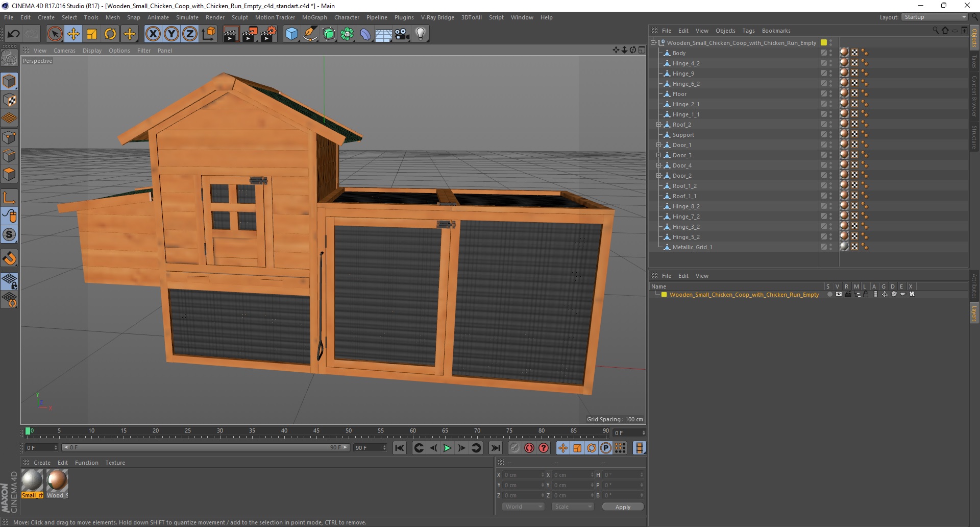This screenshot has width=980, height=527.
Task: Toggle visibility dots for Body object
Action: (x=830, y=53)
